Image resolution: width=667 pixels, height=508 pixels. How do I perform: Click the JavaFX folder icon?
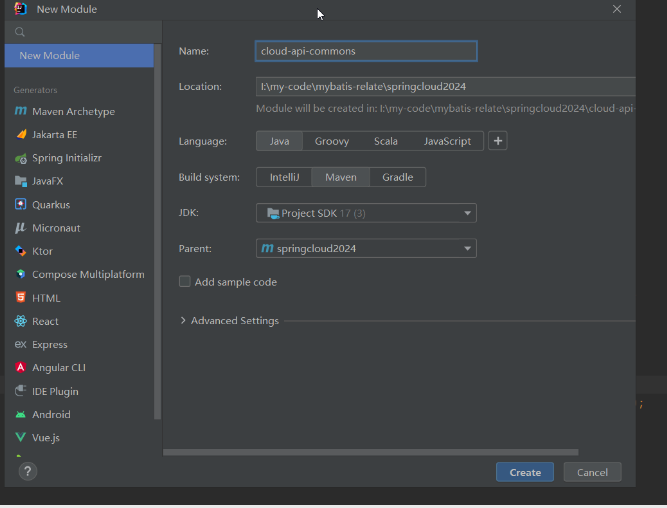(x=21, y=181)
